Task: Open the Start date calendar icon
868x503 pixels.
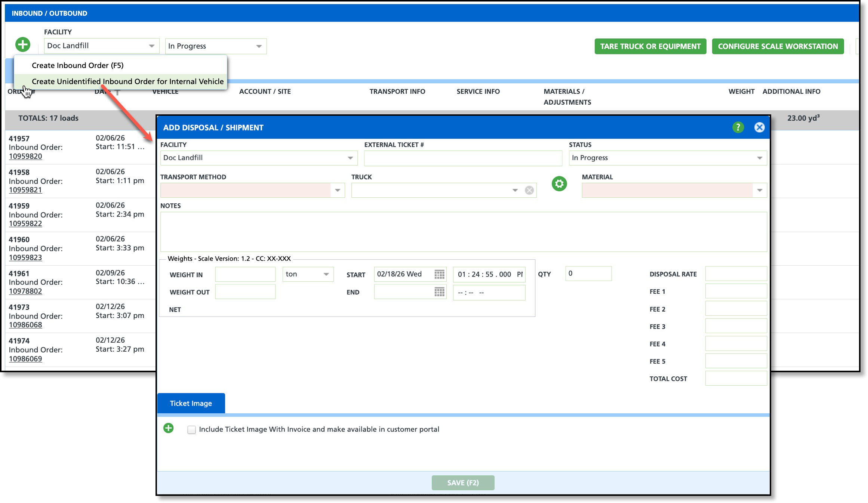Action: pos(439,274)
